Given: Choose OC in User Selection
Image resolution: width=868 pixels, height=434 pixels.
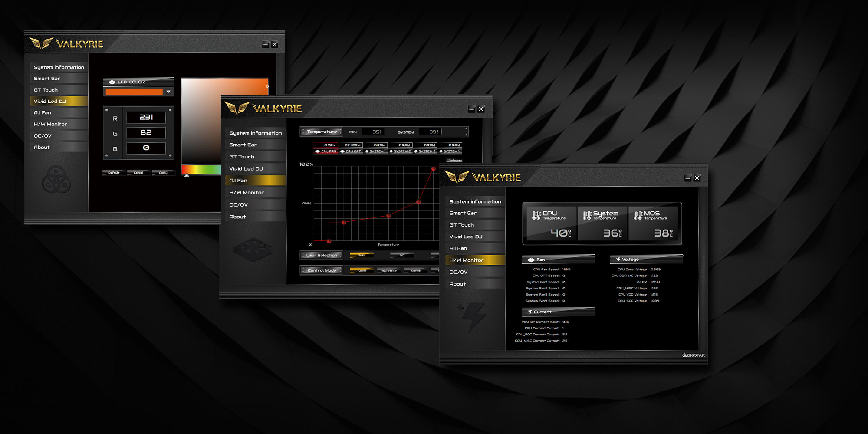Looking at the screenshot, I should 402,256.
